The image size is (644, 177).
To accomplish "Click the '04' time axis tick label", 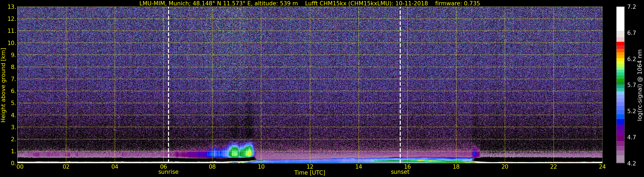I will click(115, 167).
